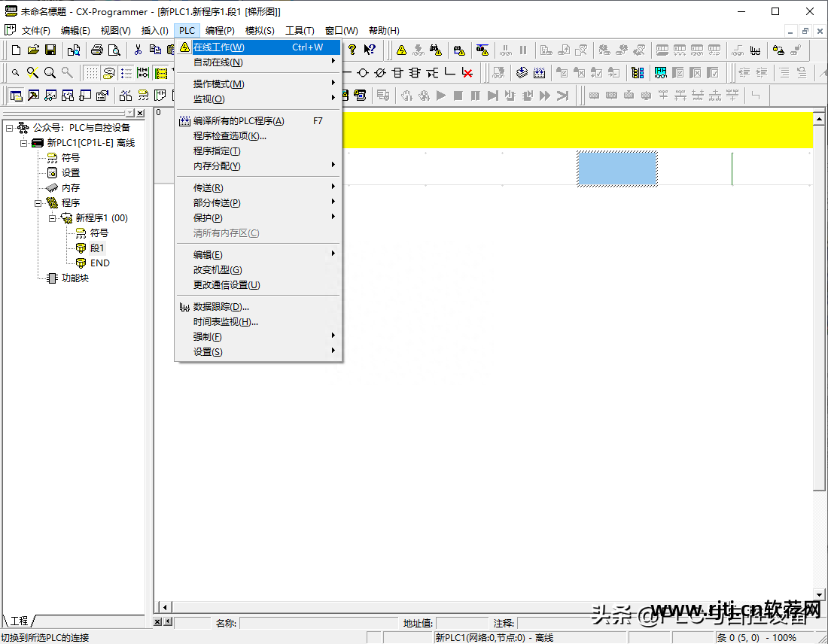Viewport: 828px width, 644px height.
Task: Collapse the 程序 tree node
Action: point(38,203)
